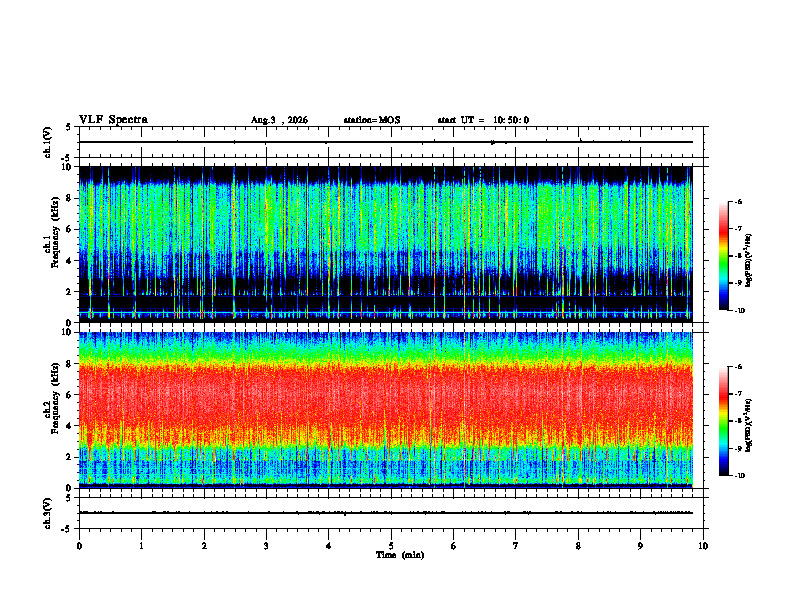Click inside the ch.1 spectrogram panel

click(x=386, y=244)
